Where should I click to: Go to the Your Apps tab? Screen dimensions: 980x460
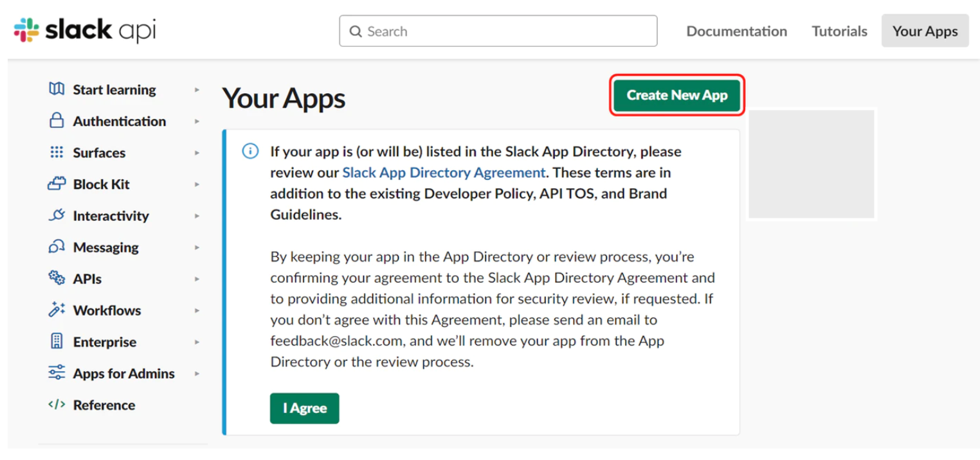tap(925, 31)
